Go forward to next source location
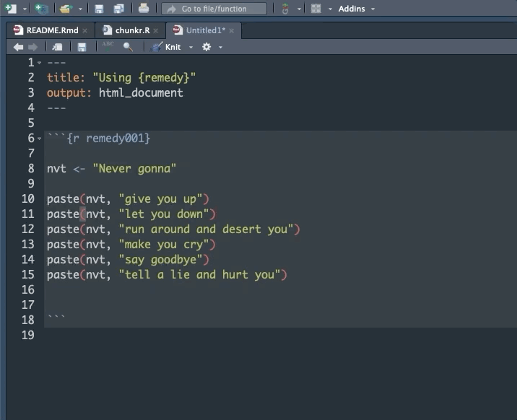This screenshot has width=517, height=420. point(32,47)
